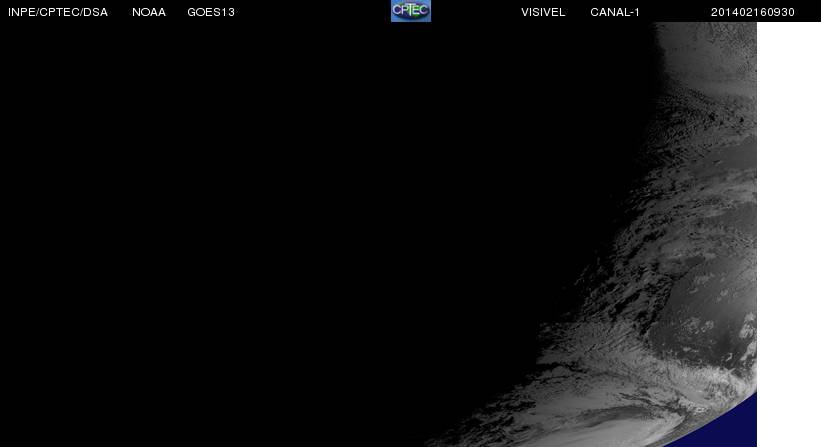This screenshot has height=447, width=821.
Task: Select the INPE/CPTEC/DSA header text
Action: tap(58, 12)
